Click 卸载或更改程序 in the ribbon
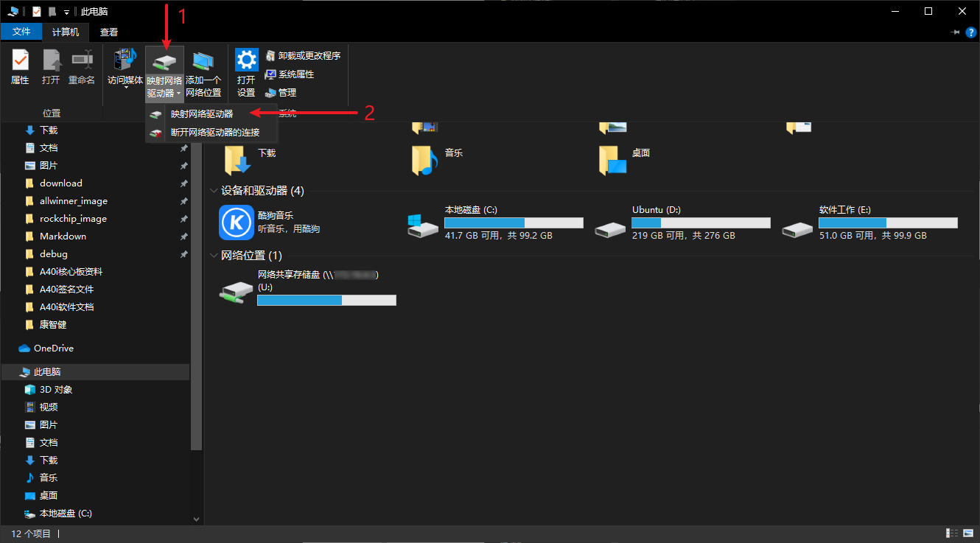980x543 pixels. [x=303, y=56]
